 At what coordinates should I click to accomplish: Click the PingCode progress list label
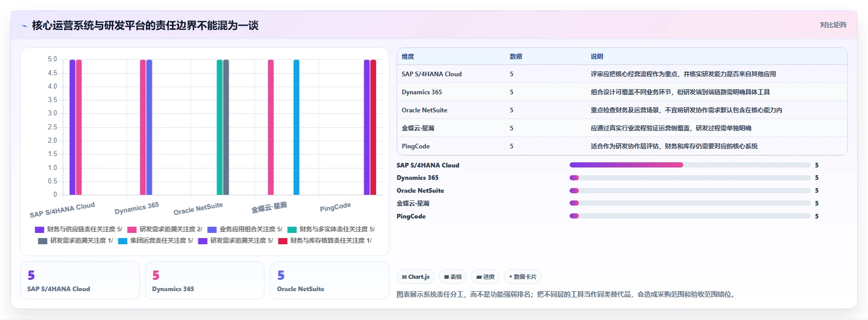[411, 216]
